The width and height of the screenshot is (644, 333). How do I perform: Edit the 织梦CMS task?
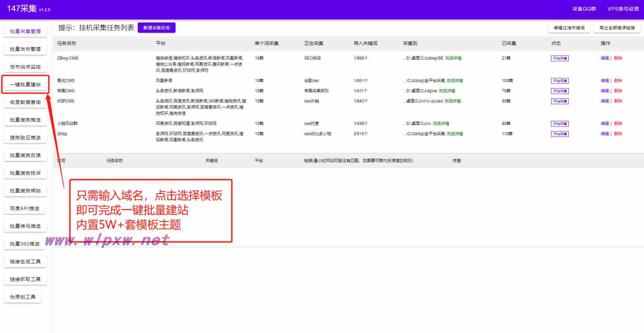(605, 101)
